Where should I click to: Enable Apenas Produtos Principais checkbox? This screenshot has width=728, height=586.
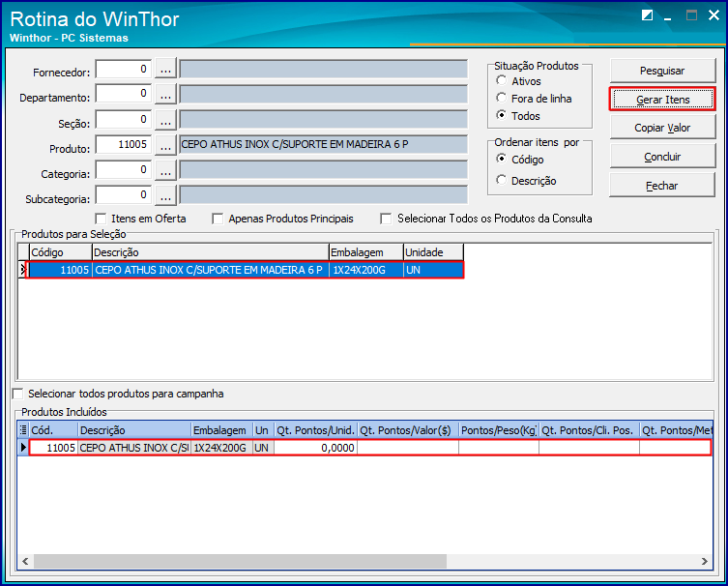pos(218,219)
